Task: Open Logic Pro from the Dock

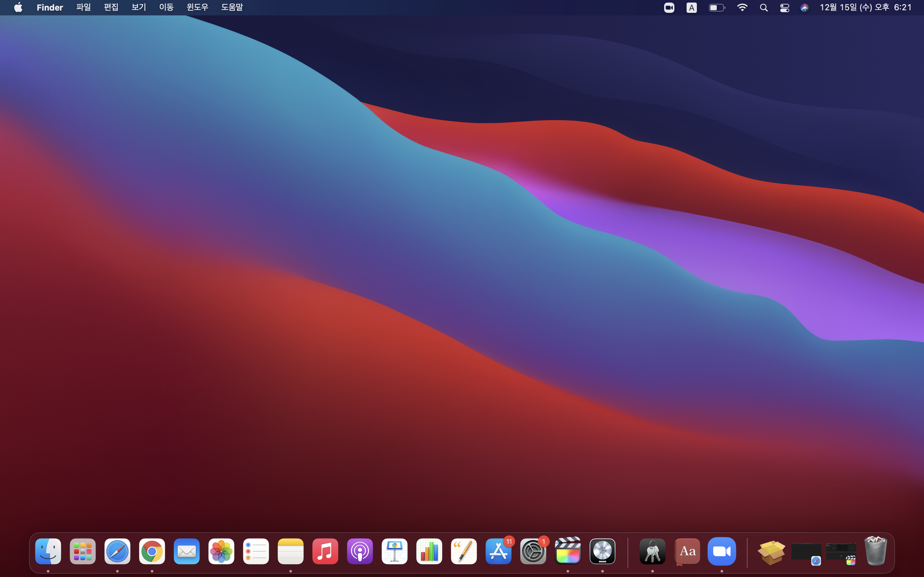Action: coord(602,551)
